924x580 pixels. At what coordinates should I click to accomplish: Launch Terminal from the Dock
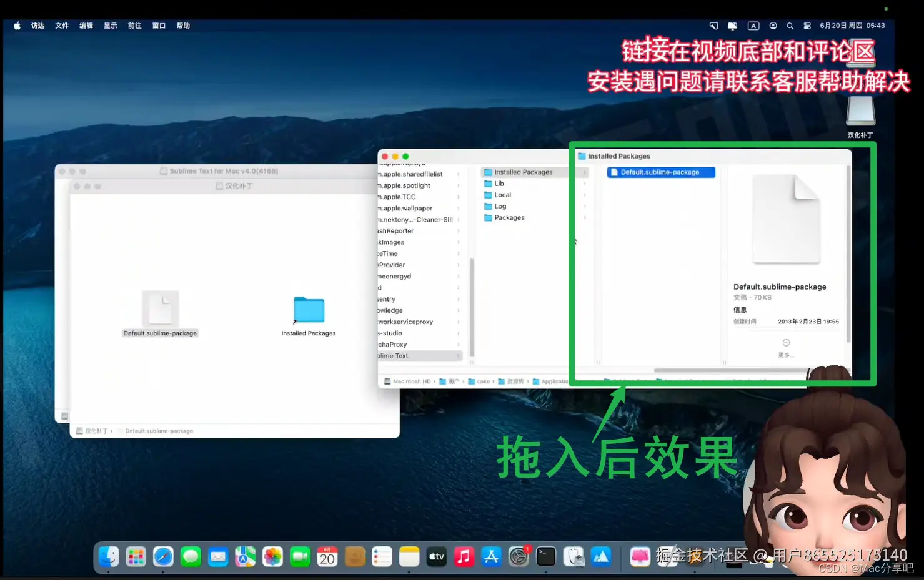point(546,556)
